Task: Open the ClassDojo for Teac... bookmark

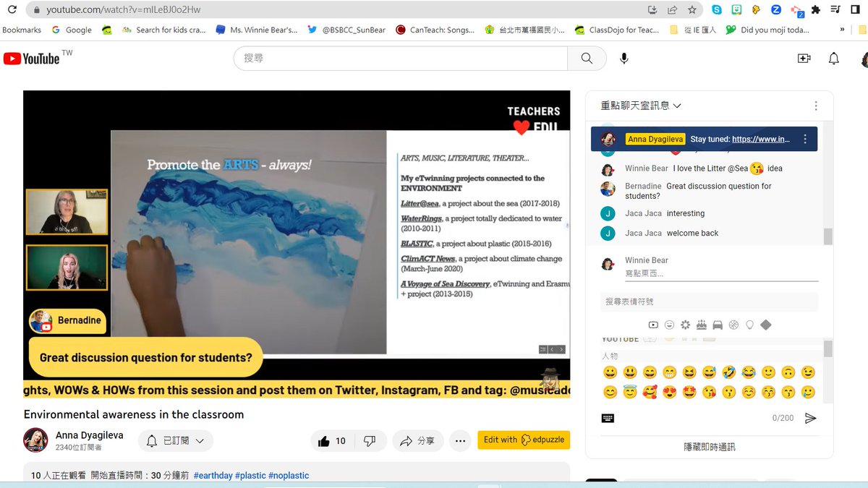Action: 617,30
